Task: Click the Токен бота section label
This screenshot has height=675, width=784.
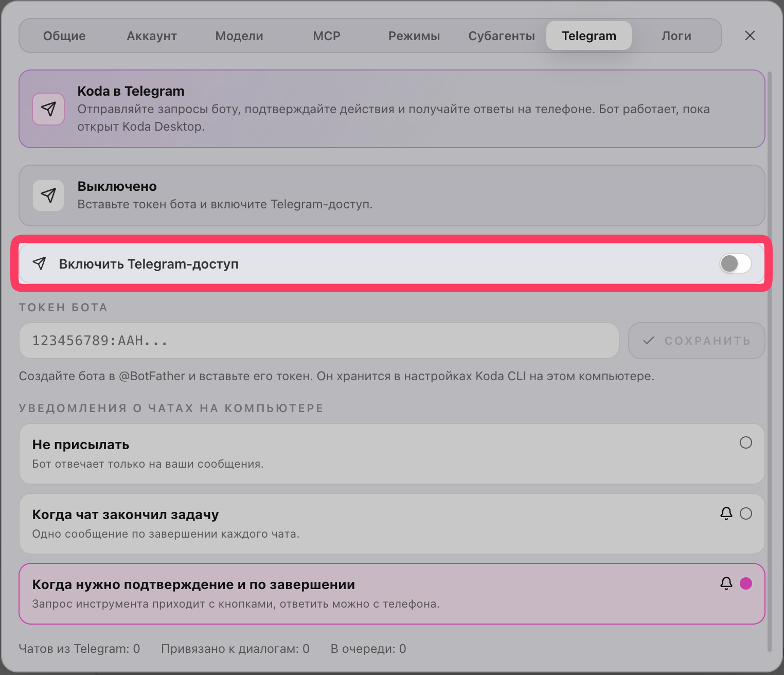Action: pos(63,308)
